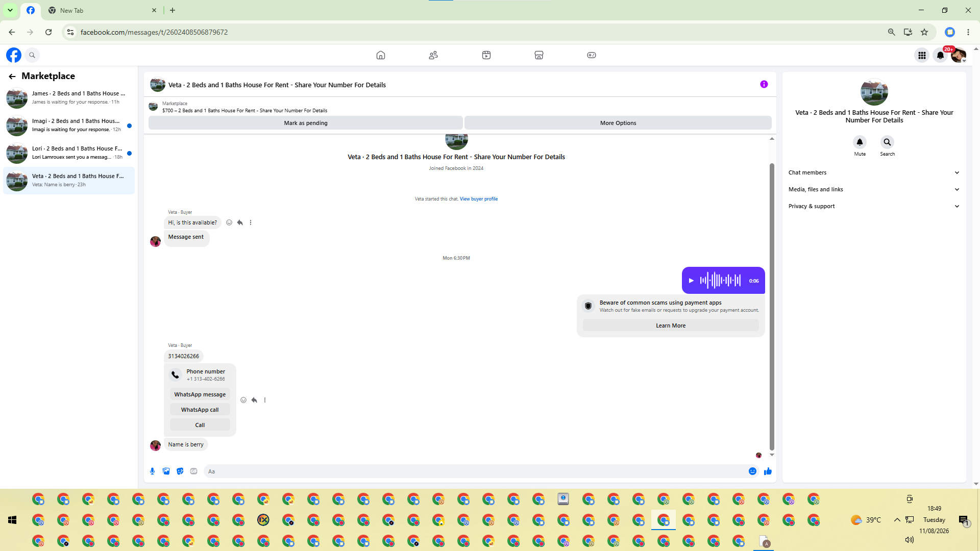Open James conversation in Marketplace list
980x551 pixels.
click(x=69, y=98)
